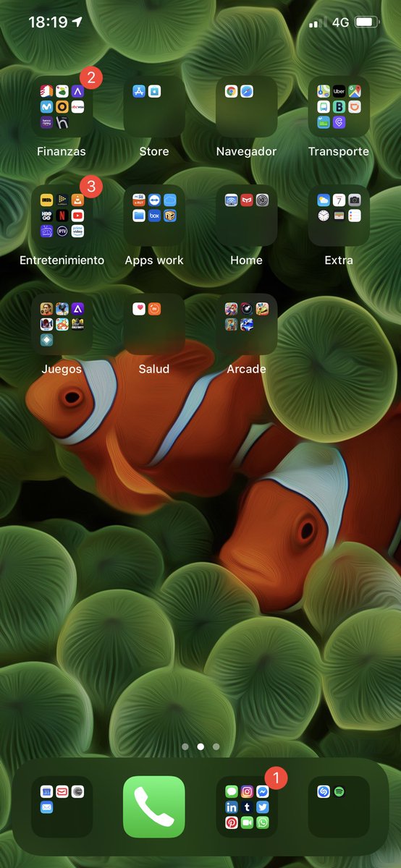Open the dock folder containing Mail apps

tap(62, 807)
